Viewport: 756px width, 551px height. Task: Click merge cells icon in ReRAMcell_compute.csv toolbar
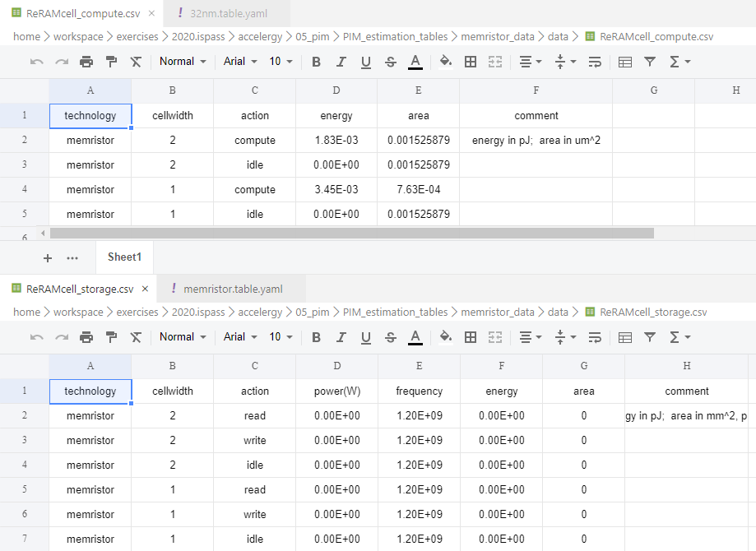point(495,62)
